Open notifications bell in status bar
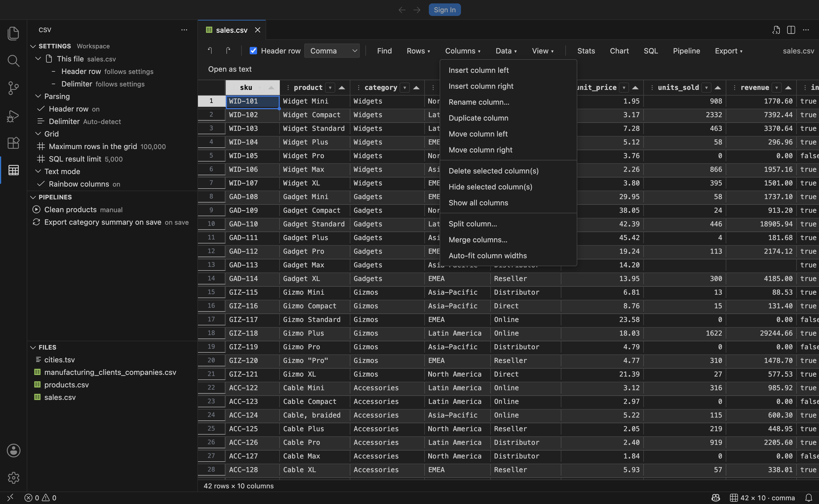The height and width of the screenshot is (504, 819). click(x=809, y=498)
